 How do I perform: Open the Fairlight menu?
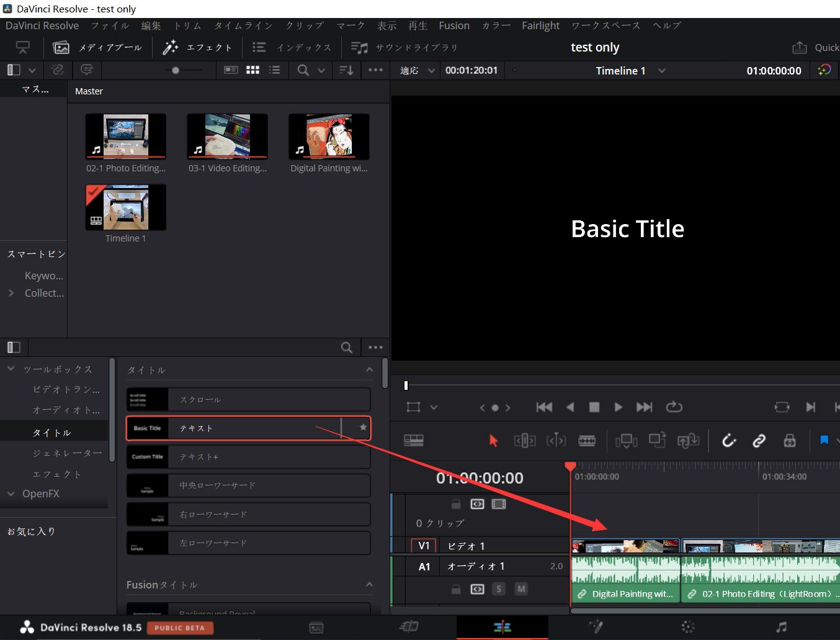[x=540, y=25]
